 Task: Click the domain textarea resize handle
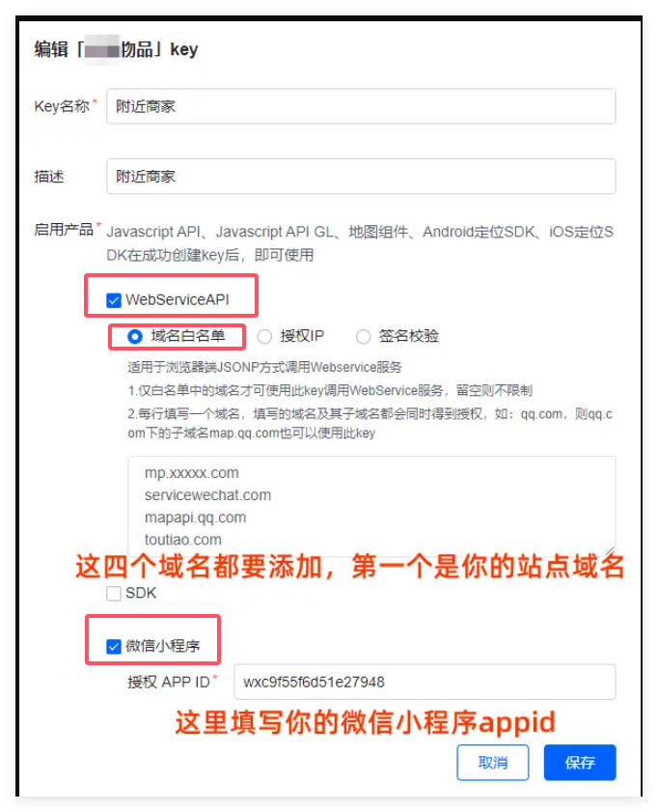(x=610, y=551)
